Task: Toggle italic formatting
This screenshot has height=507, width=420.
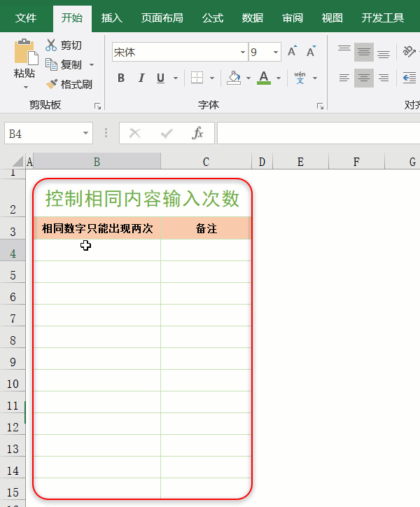Action: [x=141, y=78]
